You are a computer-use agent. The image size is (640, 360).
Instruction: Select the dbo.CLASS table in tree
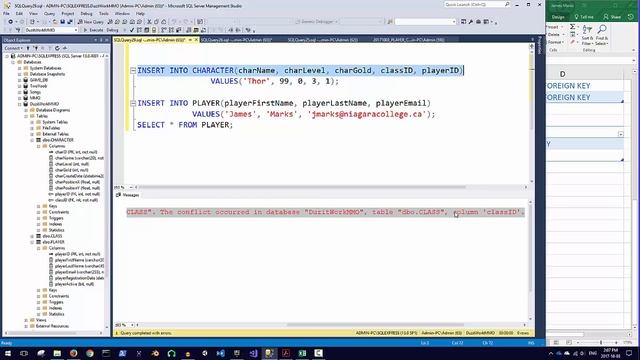pyautogui.click(x=52, y=236)
